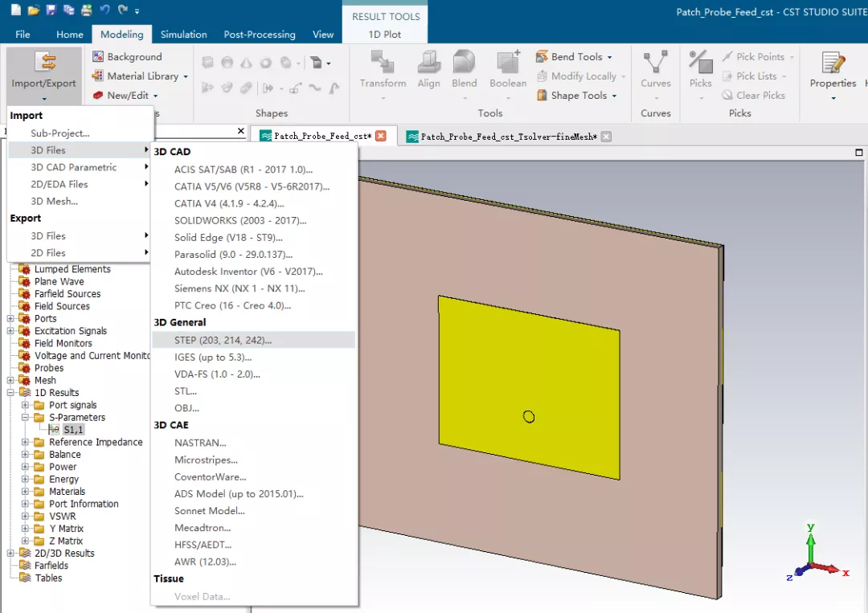This screenshot has width=868, height=613.
Task: Open the Background settings icon
Action: pos(98,56)
